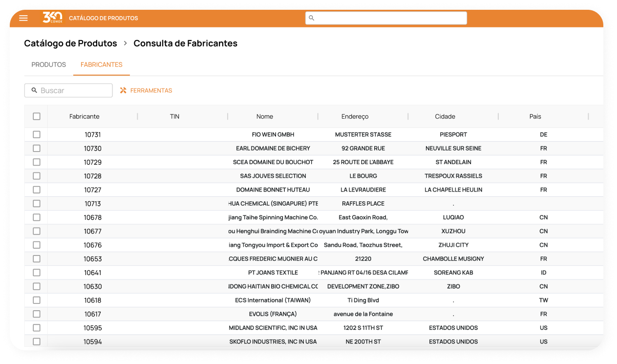The height and width of the screenshot is (364, 617).
Task: Sort by the Fabricante column header
Action: coord(85,116)
